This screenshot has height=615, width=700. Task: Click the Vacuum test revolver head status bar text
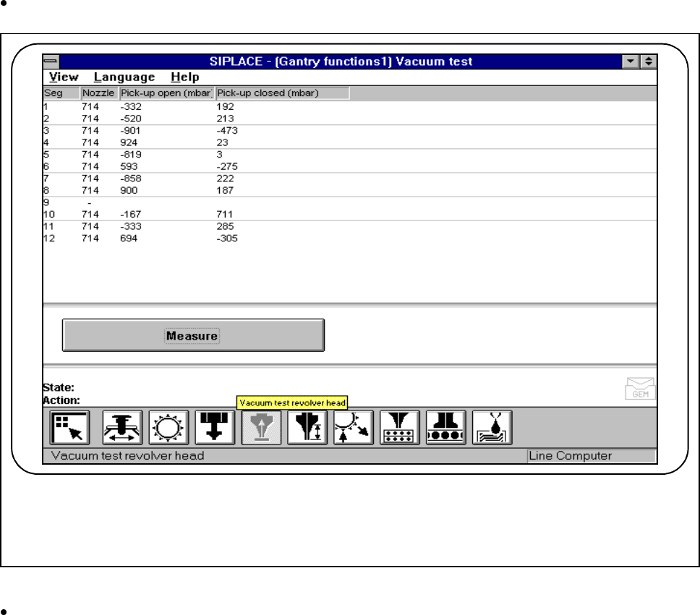[128, 456]
